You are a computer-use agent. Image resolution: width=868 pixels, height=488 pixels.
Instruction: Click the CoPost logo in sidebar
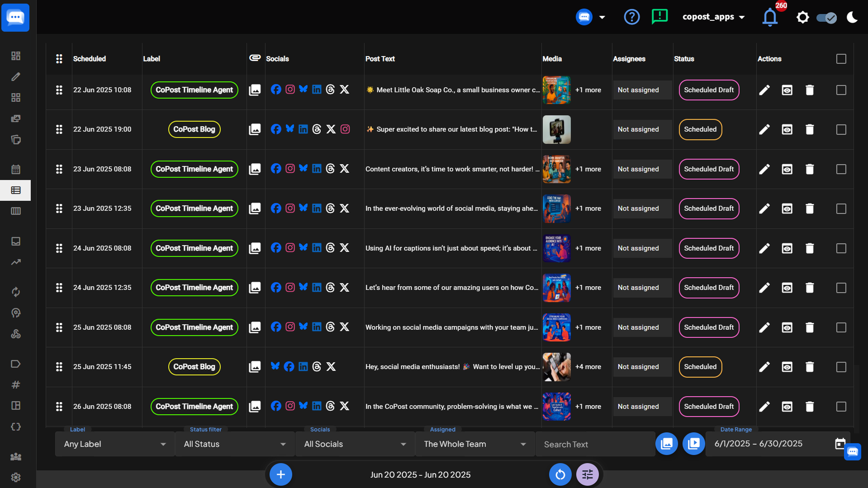point(15,17)
